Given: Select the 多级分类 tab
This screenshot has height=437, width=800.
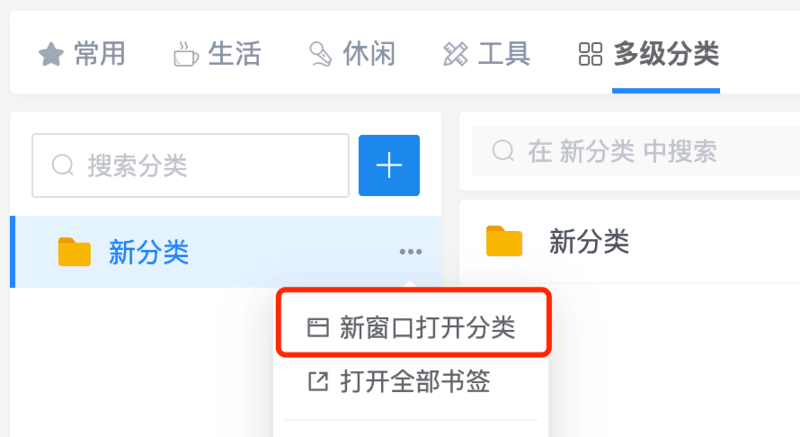Looking at the screenshot, I should click(x=649, y=54).
